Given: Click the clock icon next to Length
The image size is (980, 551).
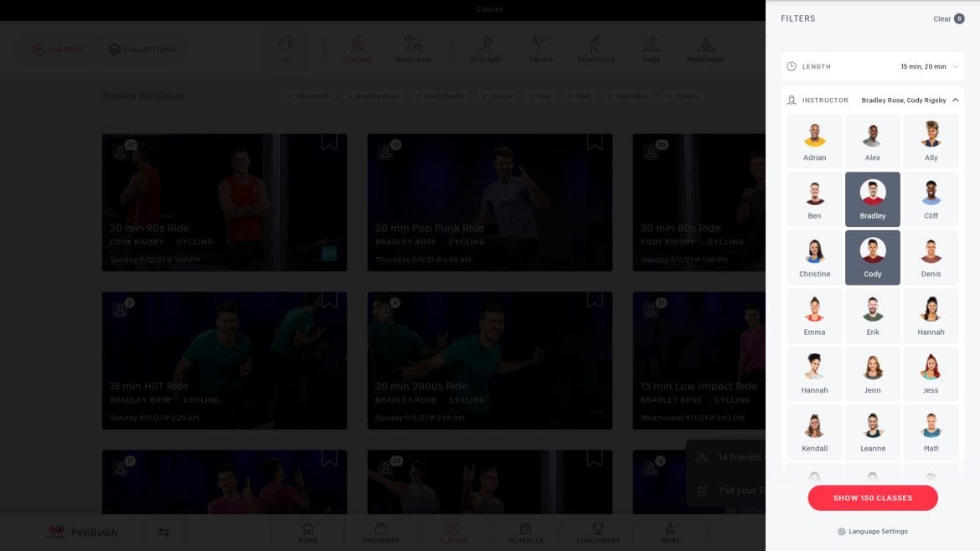Looking at the screenshot, I should 792,66.
